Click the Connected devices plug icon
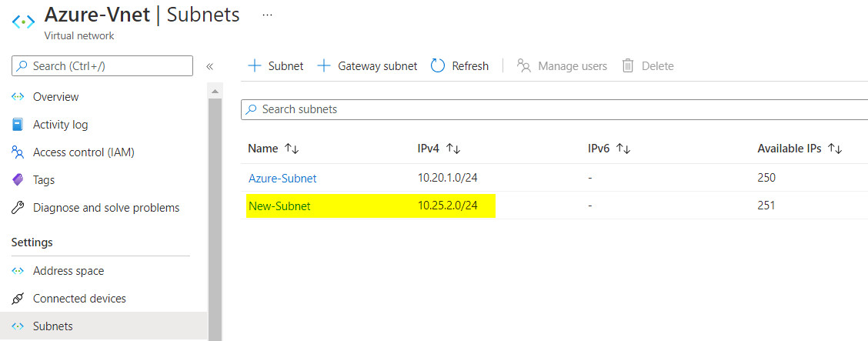868x341 pixels. tap(18, 299)
